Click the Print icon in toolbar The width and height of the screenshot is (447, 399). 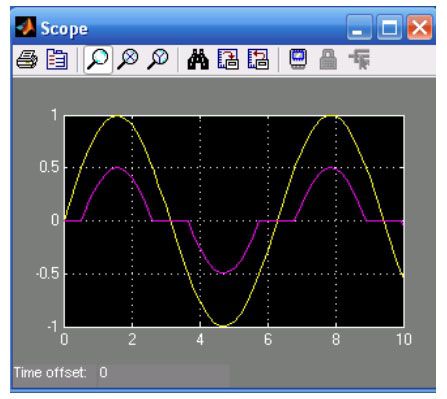coord(27,60)
